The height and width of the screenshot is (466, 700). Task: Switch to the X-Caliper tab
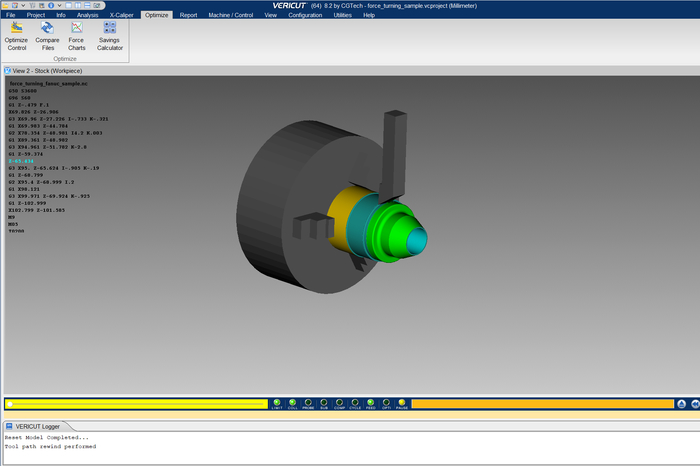pos(121,15)
